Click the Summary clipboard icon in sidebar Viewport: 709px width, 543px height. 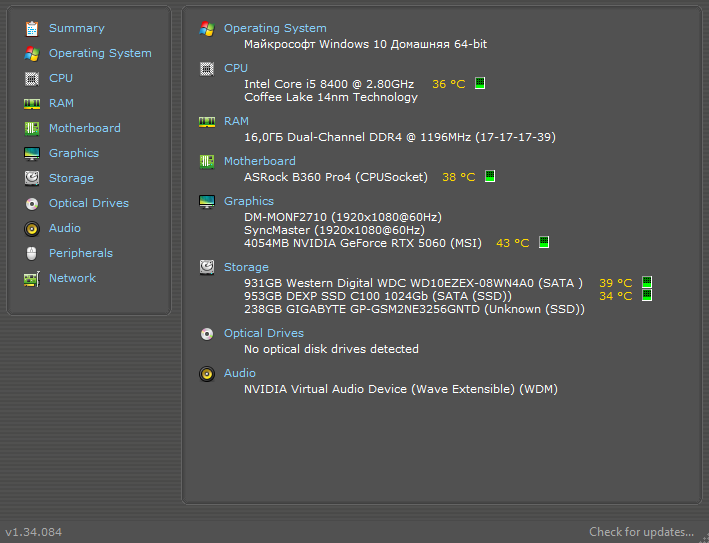(32, 28)
